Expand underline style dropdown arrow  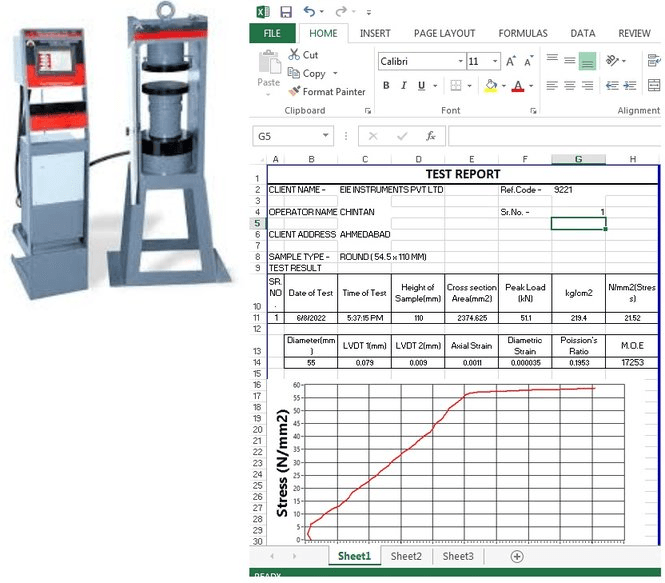[435, 86]
